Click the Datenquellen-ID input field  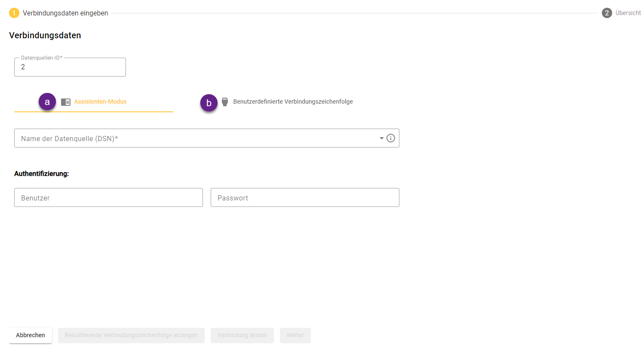pos(70,68)
